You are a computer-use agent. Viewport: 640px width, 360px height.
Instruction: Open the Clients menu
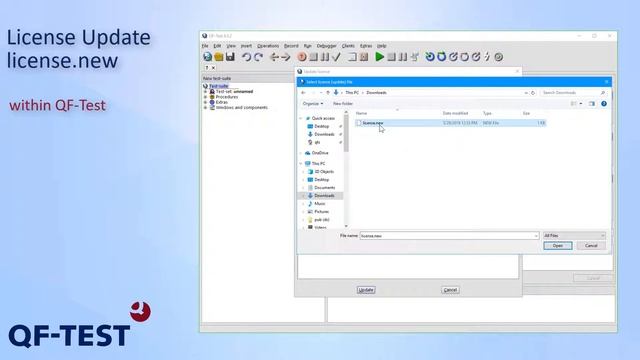[348, 46]
